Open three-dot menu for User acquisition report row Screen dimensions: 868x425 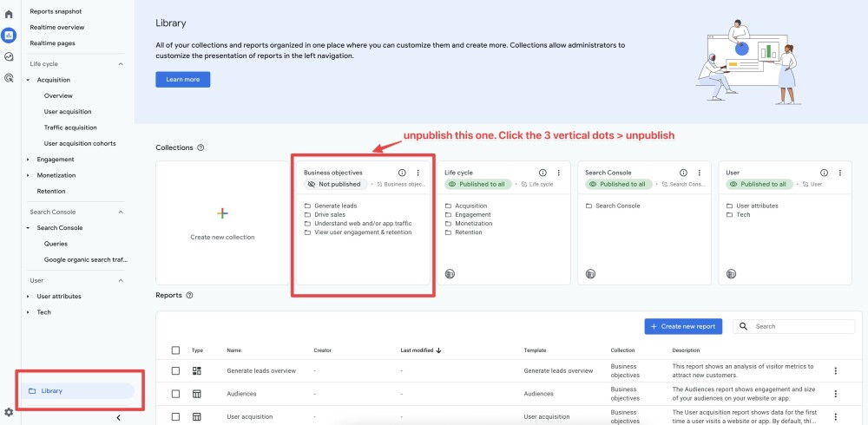coord(836,416)
